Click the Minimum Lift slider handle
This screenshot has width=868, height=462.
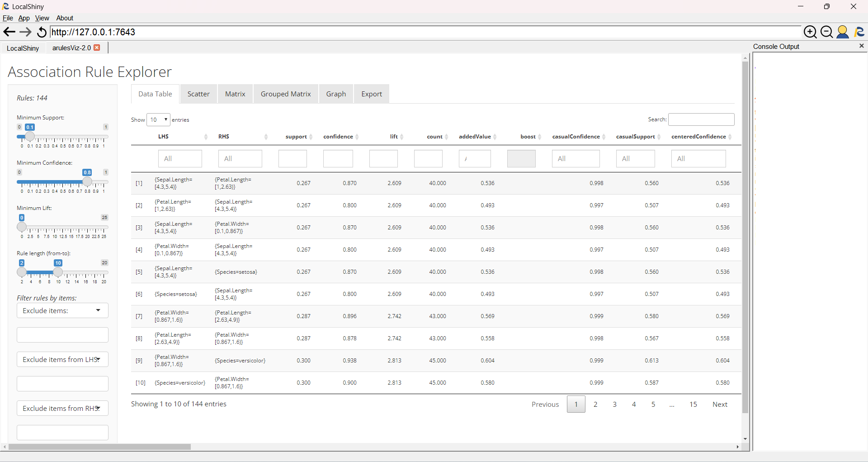pyautogui.click(x=22, y=227)
